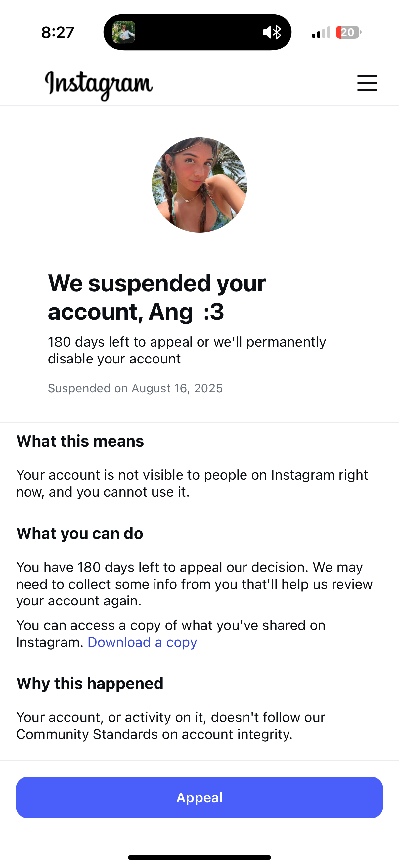Open the Dynamic Island activity thumbnail
This screenshot has height=868, width=399.
[x=124, y=32]
